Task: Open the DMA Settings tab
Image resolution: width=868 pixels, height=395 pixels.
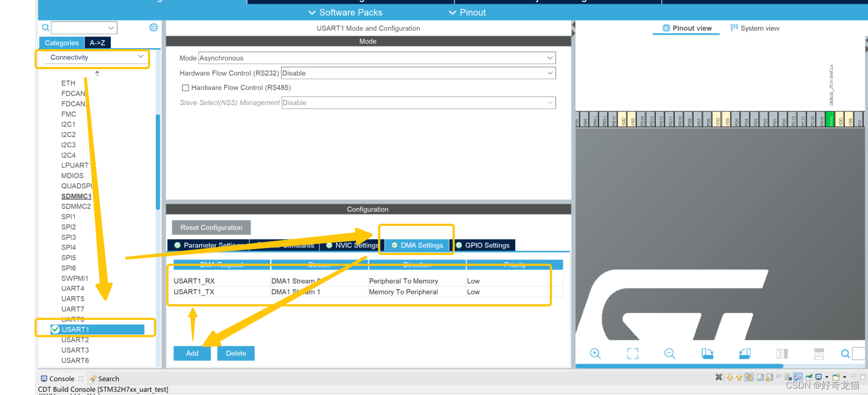Action: tap(417, 245)
